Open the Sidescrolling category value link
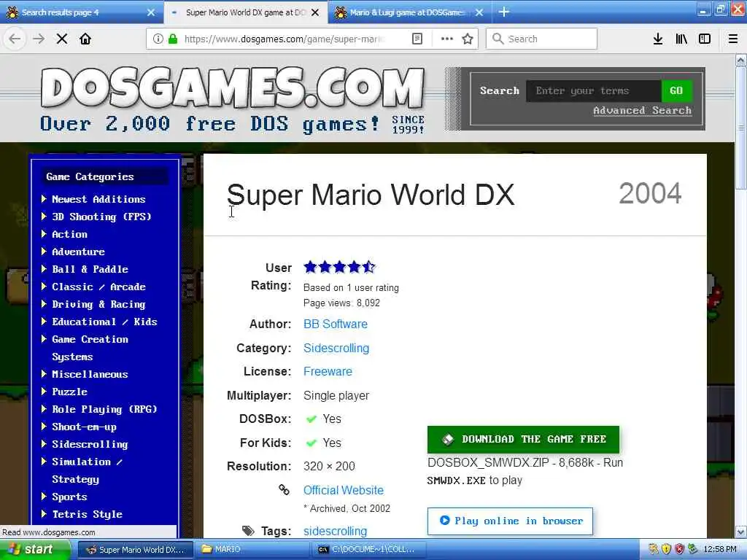Screen dimensions: 747x560 tap(336, 348)
